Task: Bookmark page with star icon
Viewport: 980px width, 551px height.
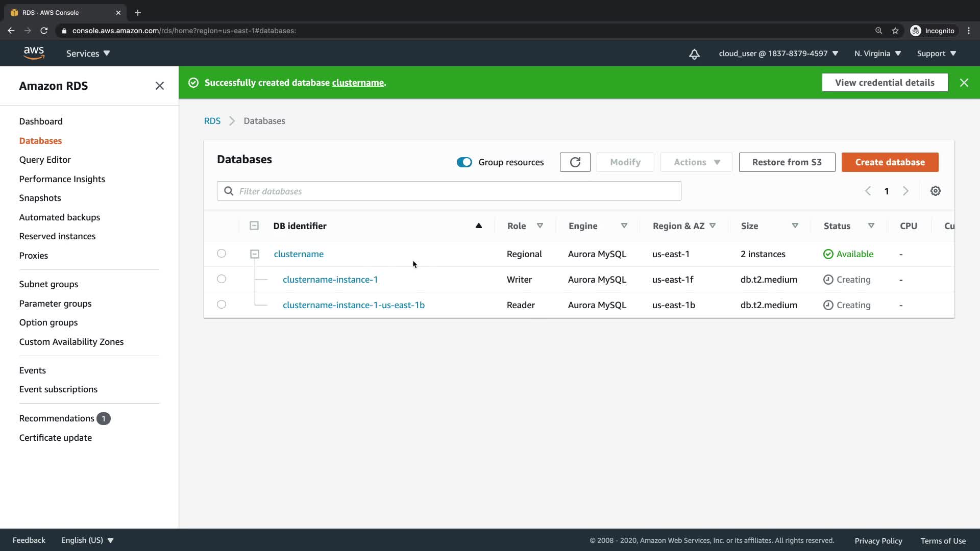Action: (895, 31)
